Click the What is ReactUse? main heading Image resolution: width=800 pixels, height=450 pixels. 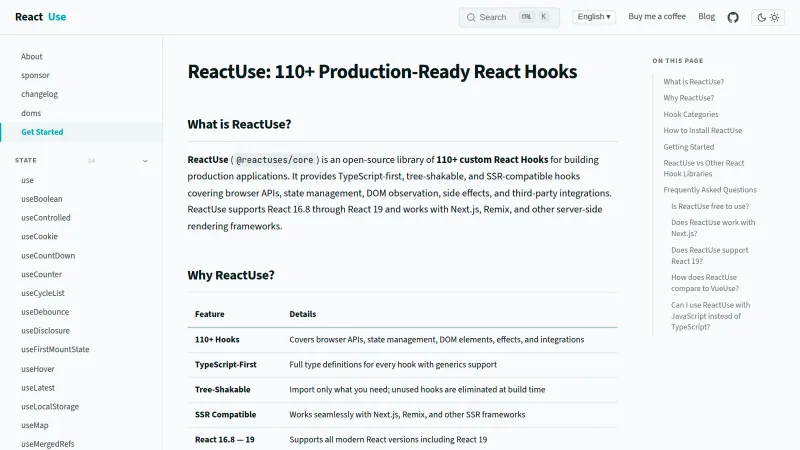[x=239, y=124]
